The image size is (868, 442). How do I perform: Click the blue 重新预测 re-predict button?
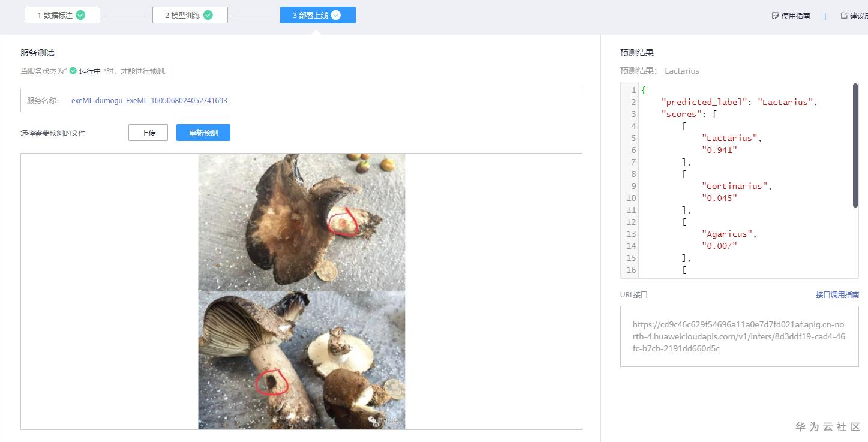pos(203,133)
